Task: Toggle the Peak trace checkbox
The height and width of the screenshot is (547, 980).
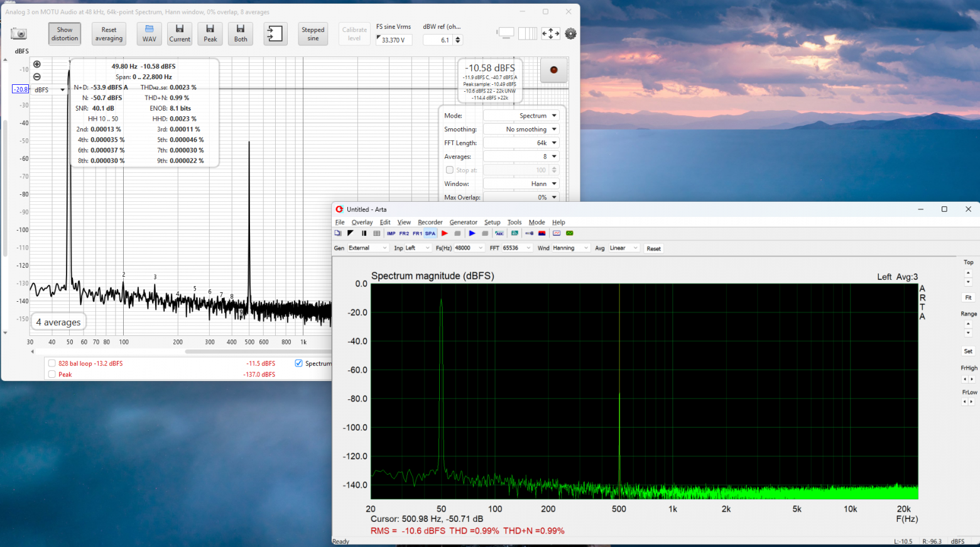Action: (x=52, y=374)
